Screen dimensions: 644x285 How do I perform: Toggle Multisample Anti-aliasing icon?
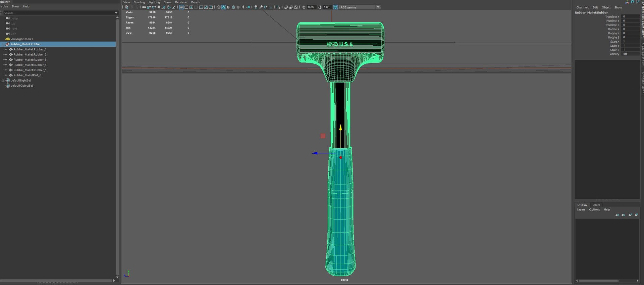(x=266, y=7)
